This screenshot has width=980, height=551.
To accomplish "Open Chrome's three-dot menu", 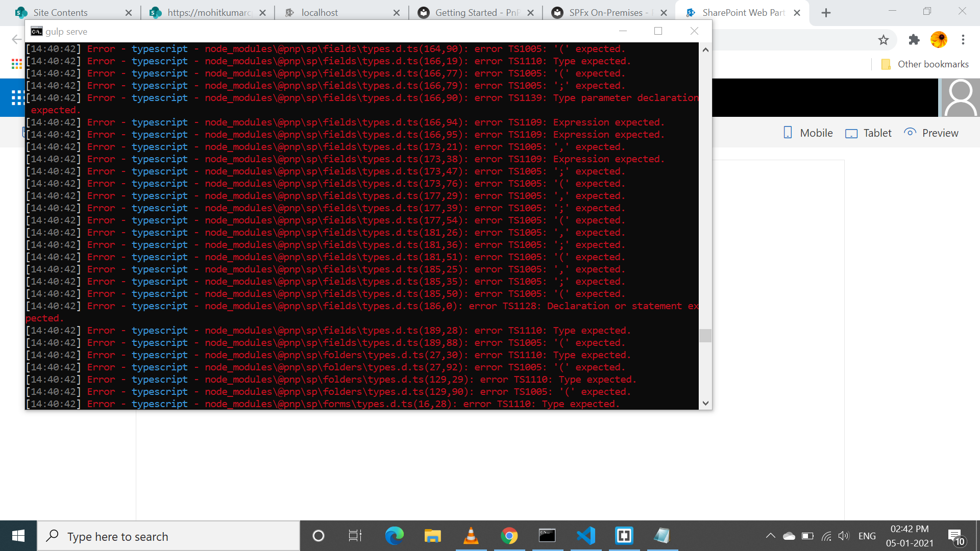I will point(963,40).
